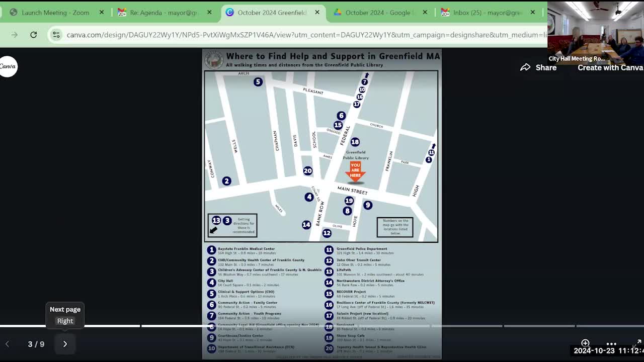The height and width of the screenshot is (362, 644).
Task: Click map marker 12 near Olive
Action: (x=327, y=233)
